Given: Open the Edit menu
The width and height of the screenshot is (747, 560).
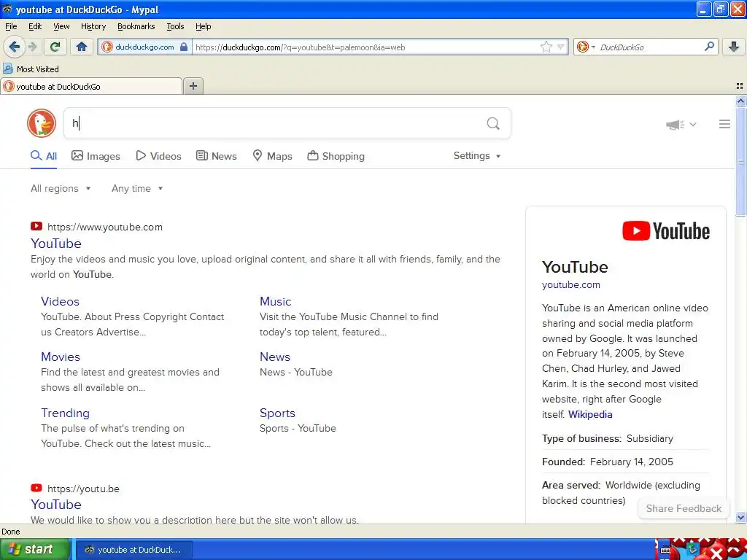Looking at the screenshot, I should click(x=35, y=26).
